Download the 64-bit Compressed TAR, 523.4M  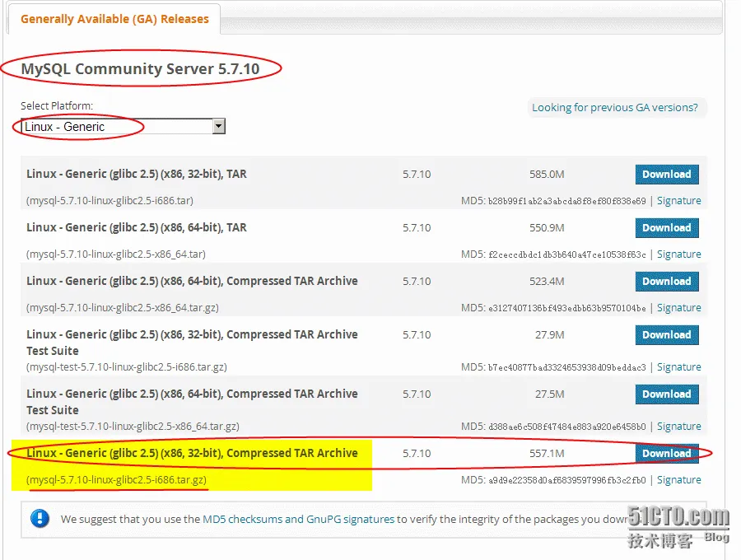tap(667, 281)
